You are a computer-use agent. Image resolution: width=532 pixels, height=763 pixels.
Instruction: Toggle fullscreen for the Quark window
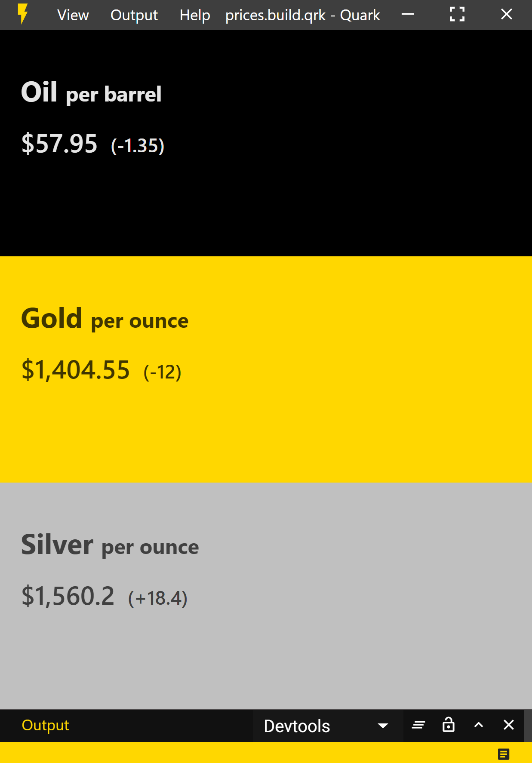coord(457,15)
